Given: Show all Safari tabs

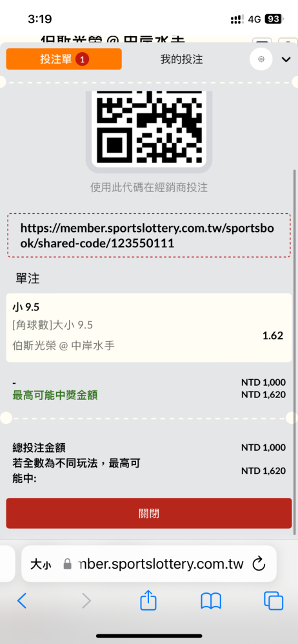Looking at the screenshot, I should point(273,601).
